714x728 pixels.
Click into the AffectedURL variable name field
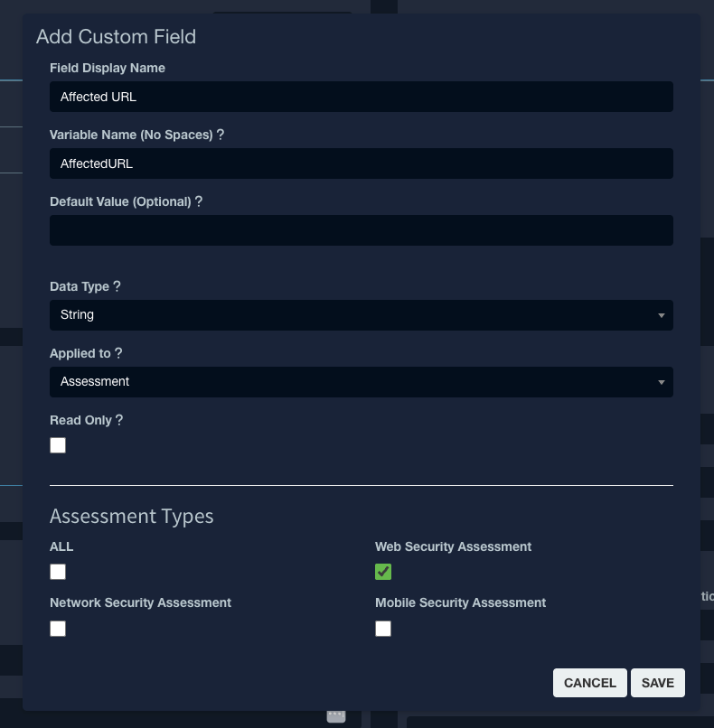[362, 163]
